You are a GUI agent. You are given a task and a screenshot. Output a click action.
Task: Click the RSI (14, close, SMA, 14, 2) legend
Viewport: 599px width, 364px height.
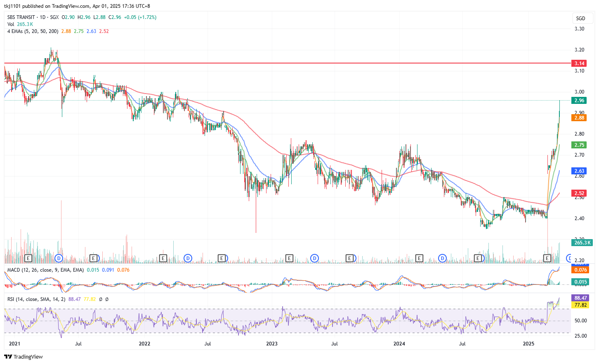point(36,299)
